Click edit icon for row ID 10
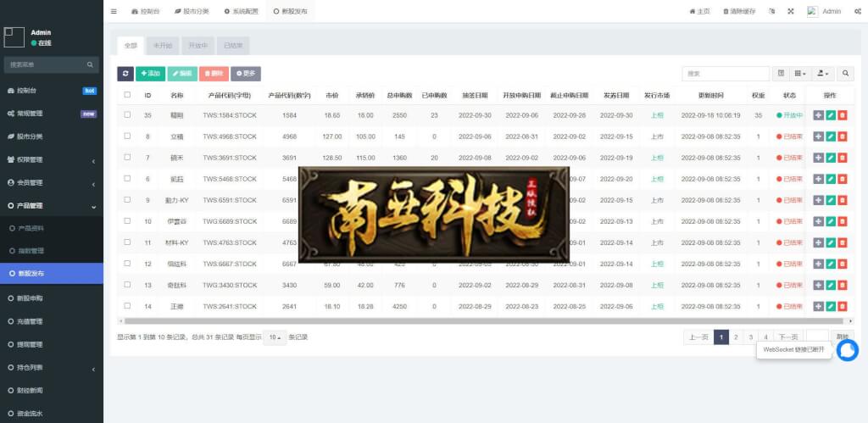Screen dimensions: 868x423 click(831, 221)
